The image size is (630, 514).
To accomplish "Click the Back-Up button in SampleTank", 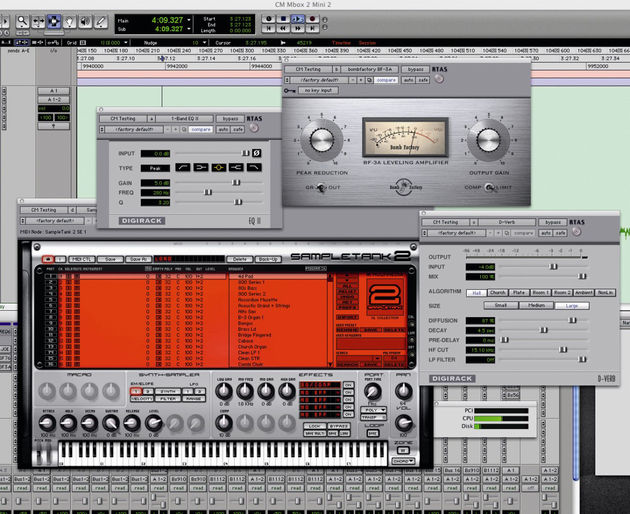I will (268, 259).
